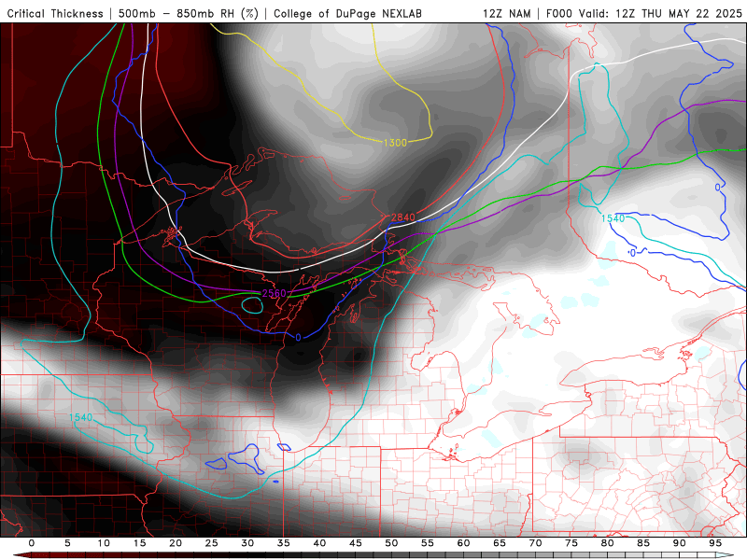Select the color scale tick label 60
The width and height of the screenshot is (747, 560).
click(463, 543)
